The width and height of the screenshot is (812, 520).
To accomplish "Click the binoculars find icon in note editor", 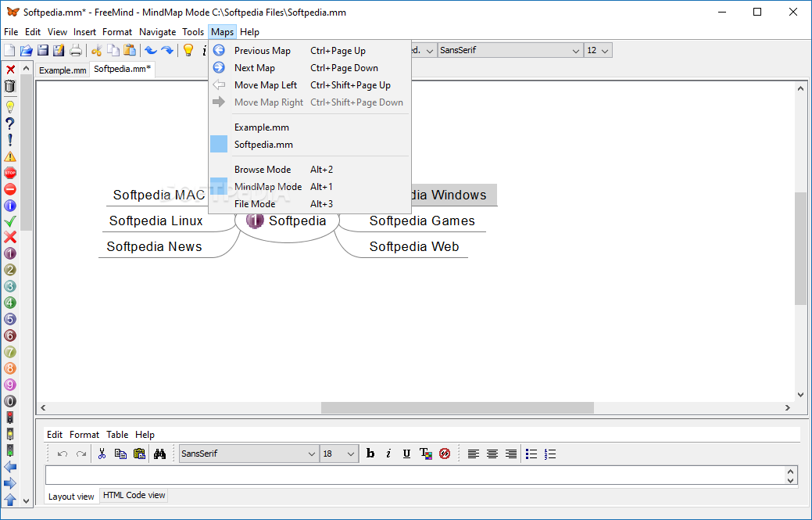I will click(159, 454).
